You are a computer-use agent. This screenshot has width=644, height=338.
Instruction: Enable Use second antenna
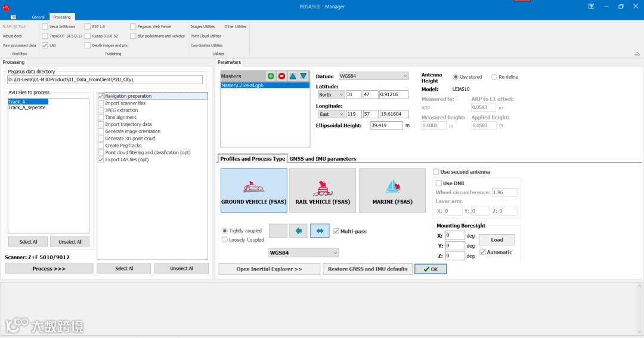pos(436,172)
